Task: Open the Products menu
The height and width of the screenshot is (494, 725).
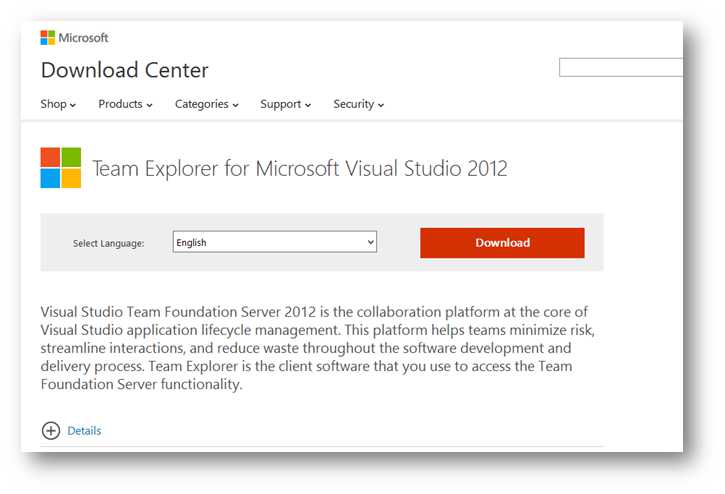Action: [125, 104]
